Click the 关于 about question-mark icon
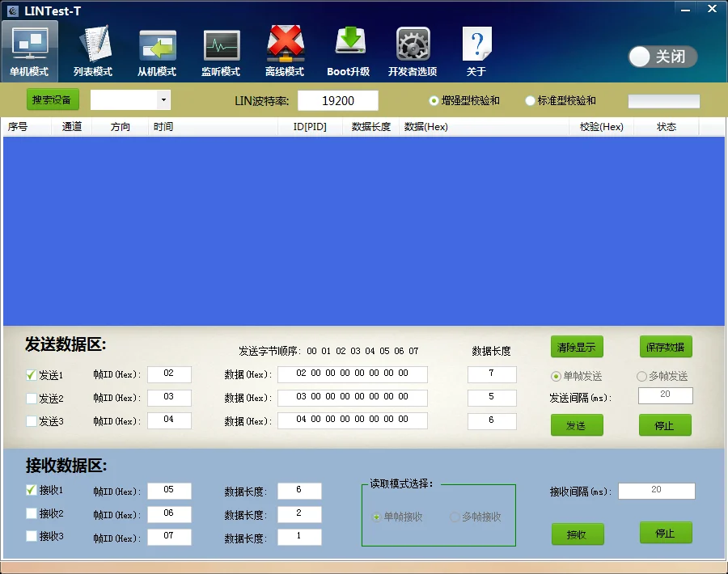Viewport: 728px width, 574px height. 476,50
